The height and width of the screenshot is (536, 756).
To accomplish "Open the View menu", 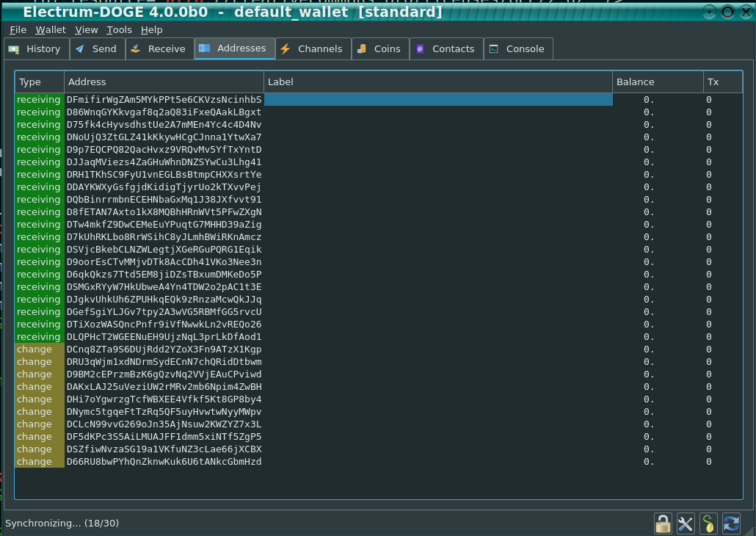I will click(x=87, y=30).
